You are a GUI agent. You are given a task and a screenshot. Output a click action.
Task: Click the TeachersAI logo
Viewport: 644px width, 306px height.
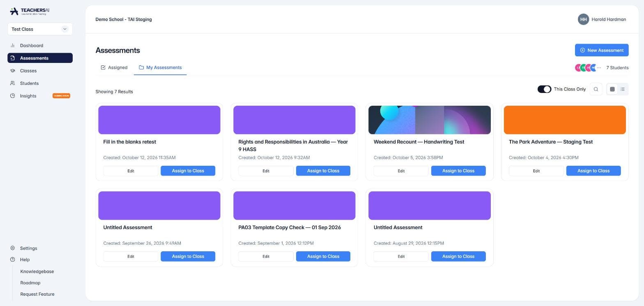point(30,11)
